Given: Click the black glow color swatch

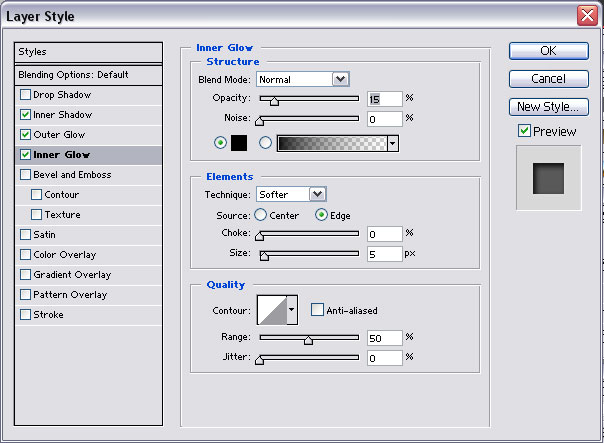Looking at the screenshot, I should coord(239,143).
